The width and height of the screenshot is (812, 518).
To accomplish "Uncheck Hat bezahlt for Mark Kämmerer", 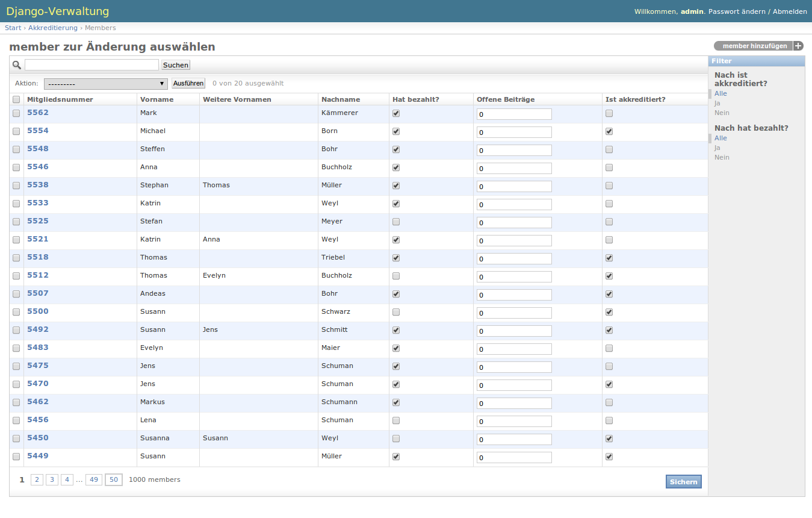I will pyautogui.click(x=396, y=113).
